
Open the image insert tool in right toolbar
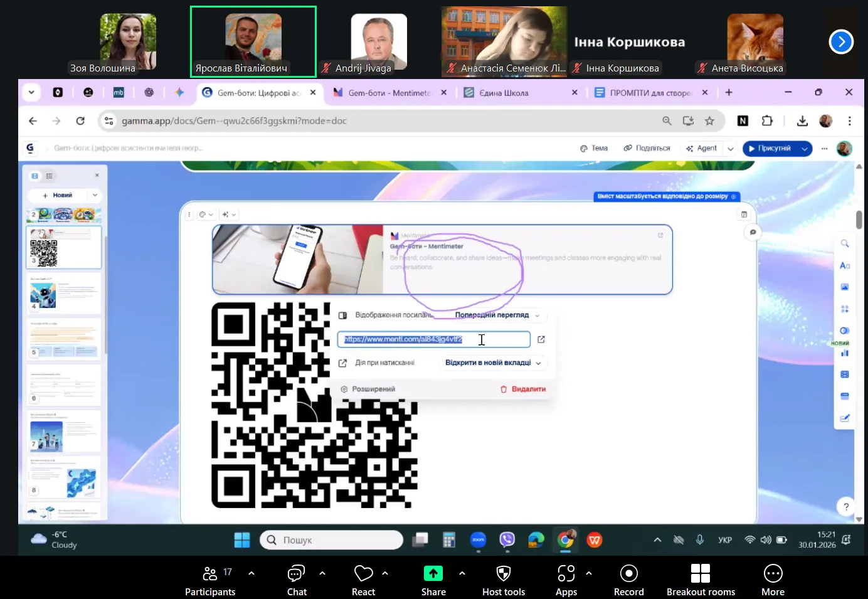pyautogui.click(x=845, y=287)
